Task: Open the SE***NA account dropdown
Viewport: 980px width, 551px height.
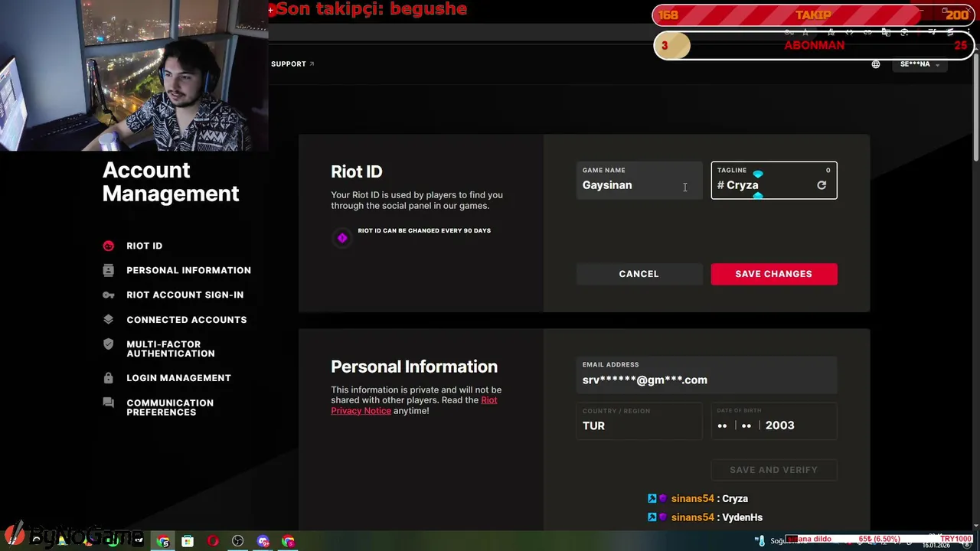Action: tap(920, 64)
